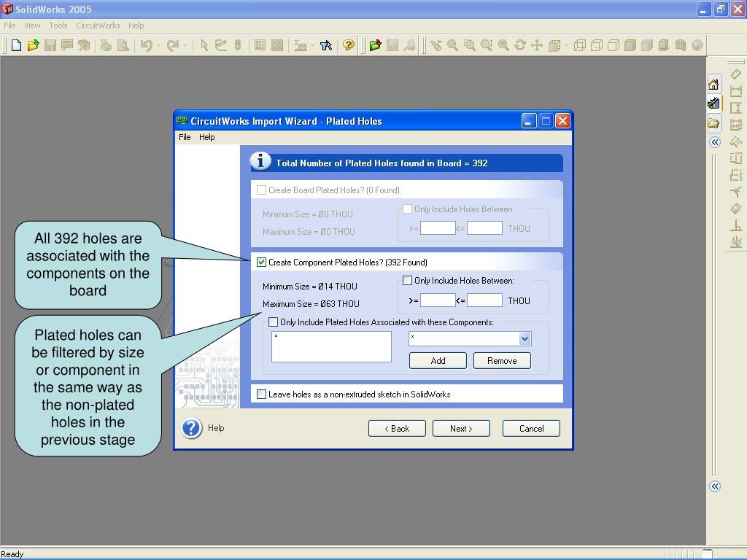Open the File menu in SolidWorks
This screenshot has width=747, height=560.
click(9, 26)
